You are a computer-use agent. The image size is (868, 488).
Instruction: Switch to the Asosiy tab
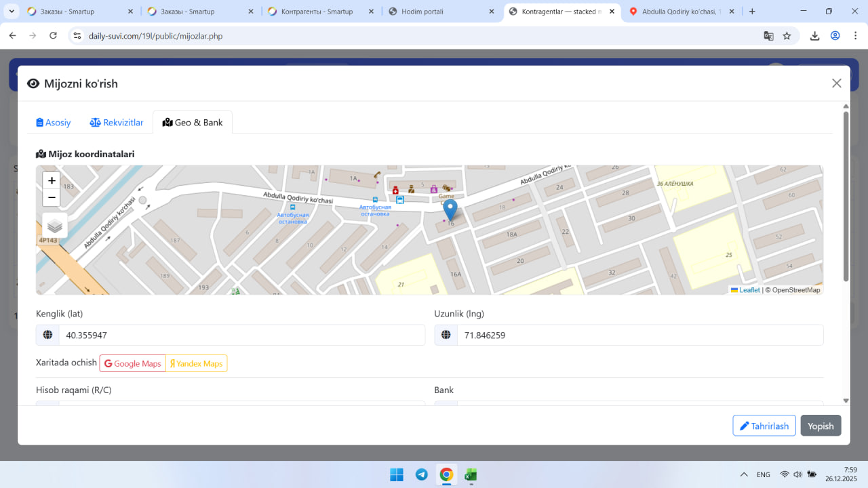(x=54, y=123)
